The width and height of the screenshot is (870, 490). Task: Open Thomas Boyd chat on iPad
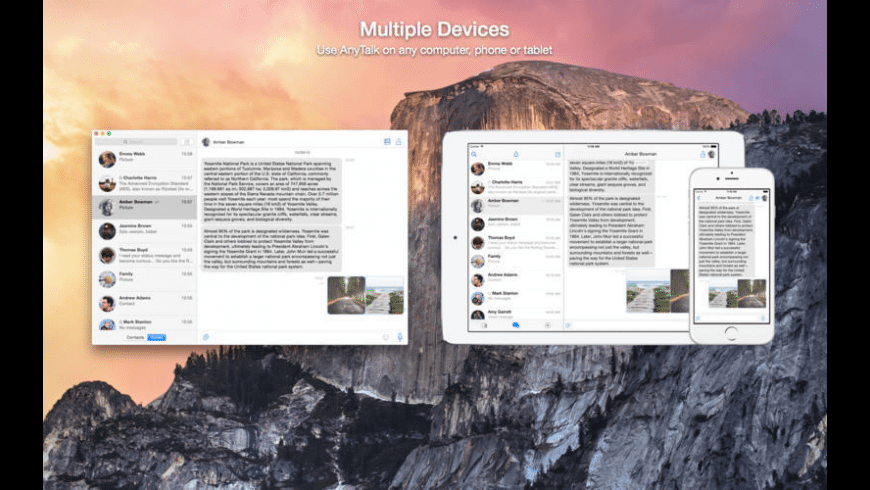516,242
